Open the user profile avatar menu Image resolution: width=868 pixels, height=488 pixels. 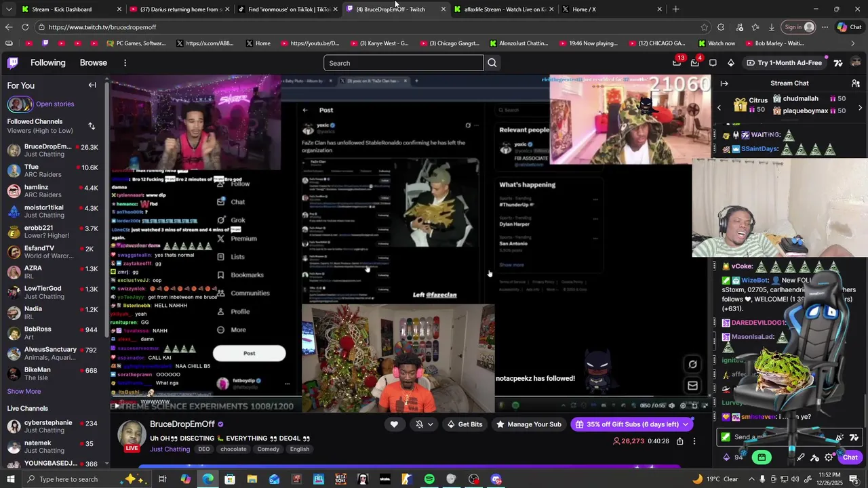coord(856,63)
